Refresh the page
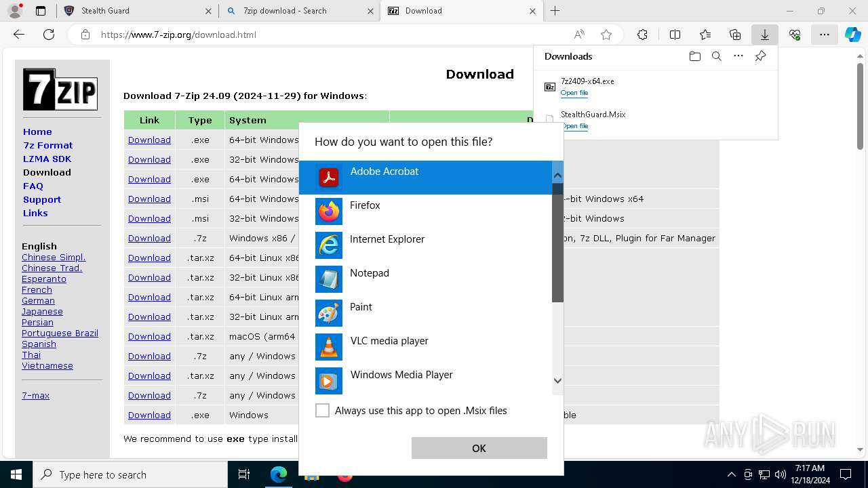The width and height of the screenshot is (868, 488). click(49, 35)
